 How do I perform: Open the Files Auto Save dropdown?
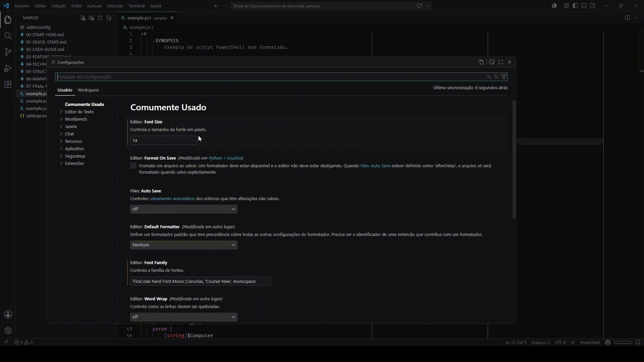pyautogui.click(x=183, y=209)
